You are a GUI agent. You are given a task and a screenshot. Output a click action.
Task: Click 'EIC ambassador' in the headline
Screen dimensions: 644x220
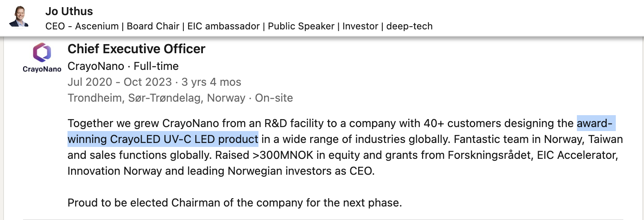[x=224, y=26]
